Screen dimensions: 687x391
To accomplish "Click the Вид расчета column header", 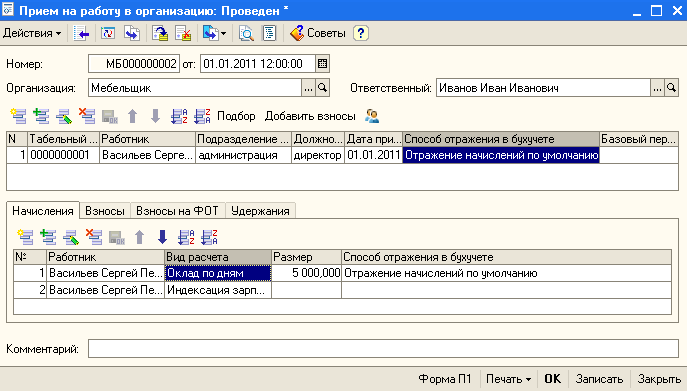I will click(x=218, y=257).
